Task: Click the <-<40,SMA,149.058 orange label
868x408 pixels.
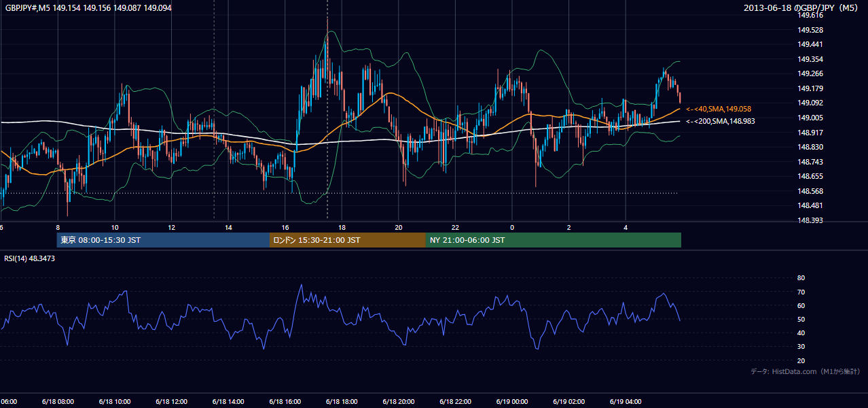Action: (719, 109)
